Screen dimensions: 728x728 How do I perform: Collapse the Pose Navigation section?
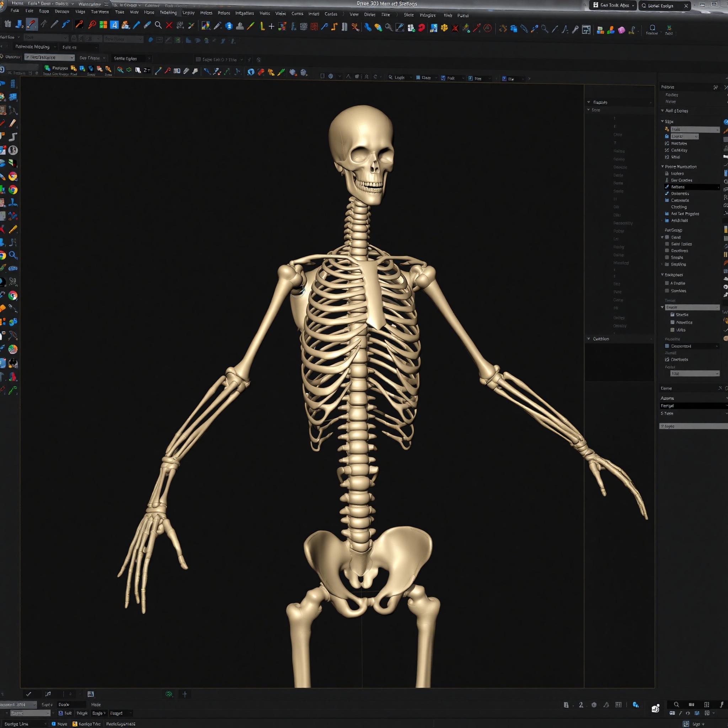pyautogui.click(x=663, y=167)
